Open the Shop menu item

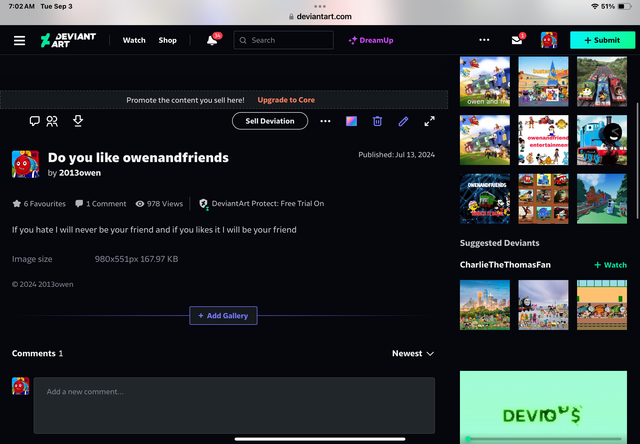[x=167, y=40]
